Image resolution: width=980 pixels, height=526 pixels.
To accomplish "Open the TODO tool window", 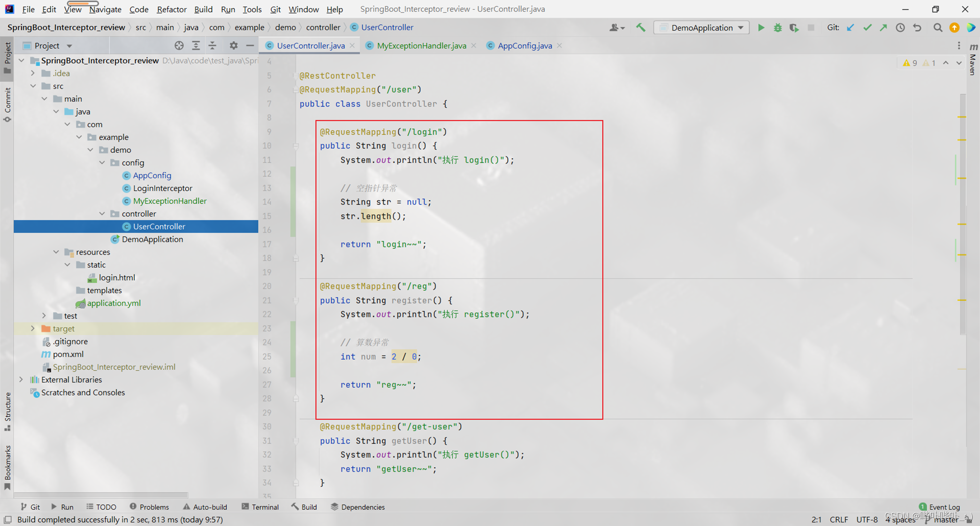I will click(x=101, y=507).
